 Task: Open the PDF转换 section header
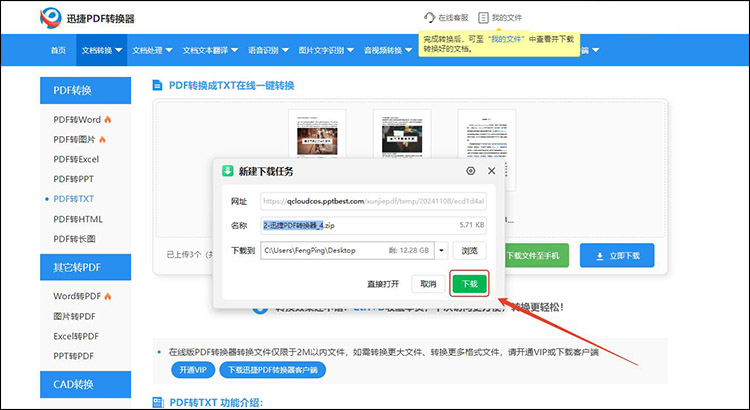[x=85, y=90]
